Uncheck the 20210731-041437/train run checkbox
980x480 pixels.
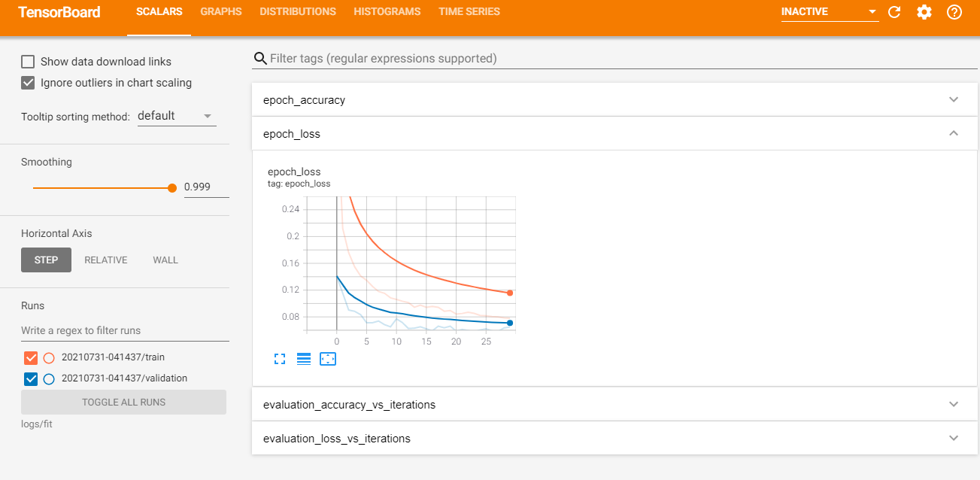31,357
